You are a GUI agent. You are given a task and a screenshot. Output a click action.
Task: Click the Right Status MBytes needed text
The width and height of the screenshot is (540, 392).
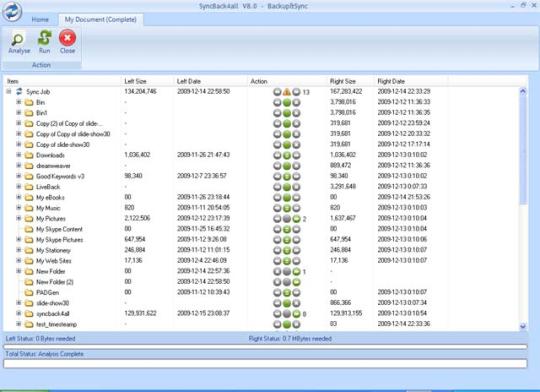coord(290,339)
